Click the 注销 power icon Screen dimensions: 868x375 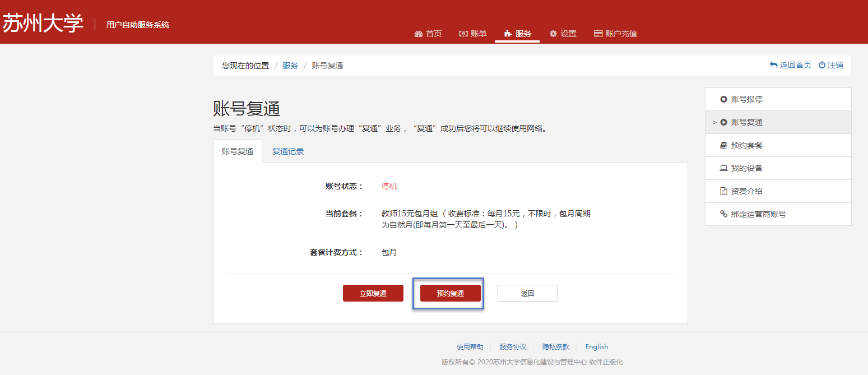point(822,65)
